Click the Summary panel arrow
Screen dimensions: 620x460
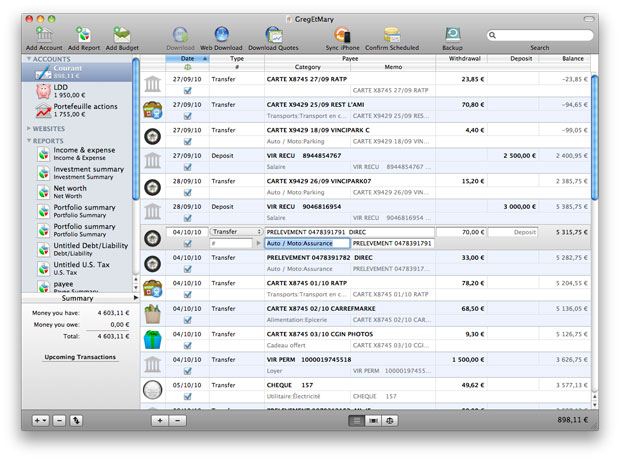click(136, 298)
